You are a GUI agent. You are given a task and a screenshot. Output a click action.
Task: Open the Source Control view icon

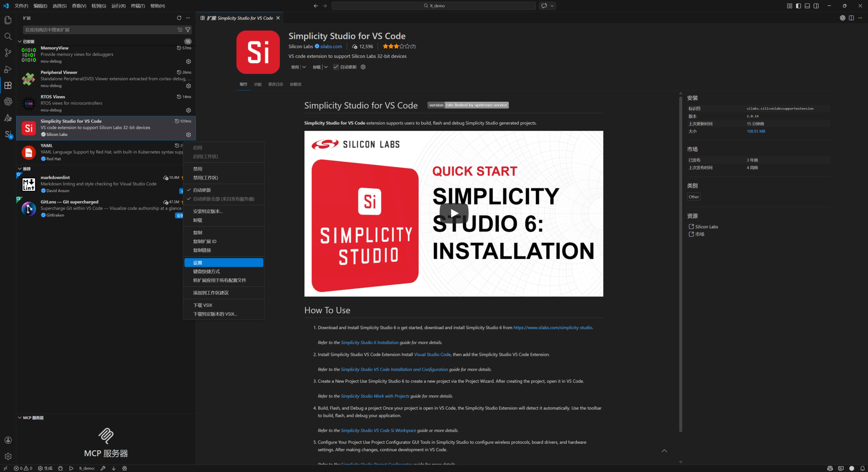(x=8, y=53)
